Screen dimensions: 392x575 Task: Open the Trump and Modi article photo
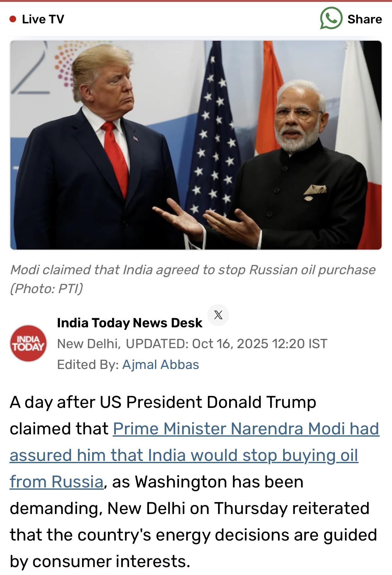click(196, 145)
